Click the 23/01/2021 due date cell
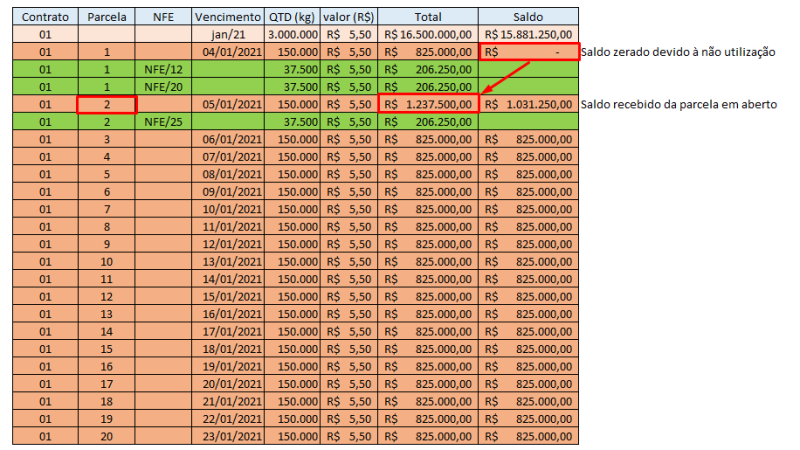 point(228,436)
